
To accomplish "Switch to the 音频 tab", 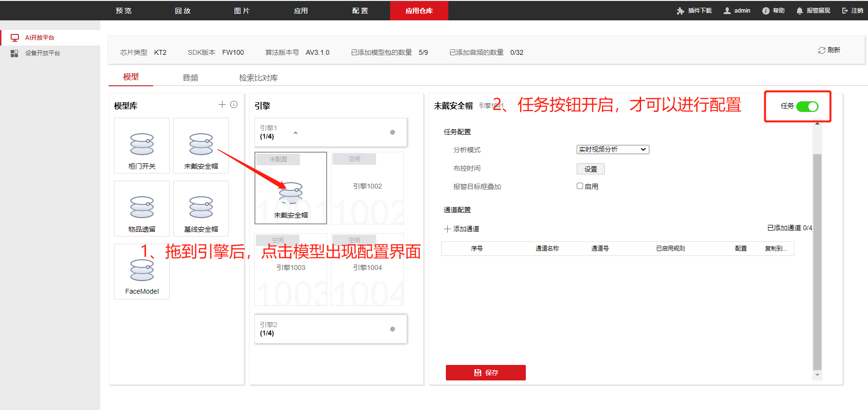I will pos(190,78).
